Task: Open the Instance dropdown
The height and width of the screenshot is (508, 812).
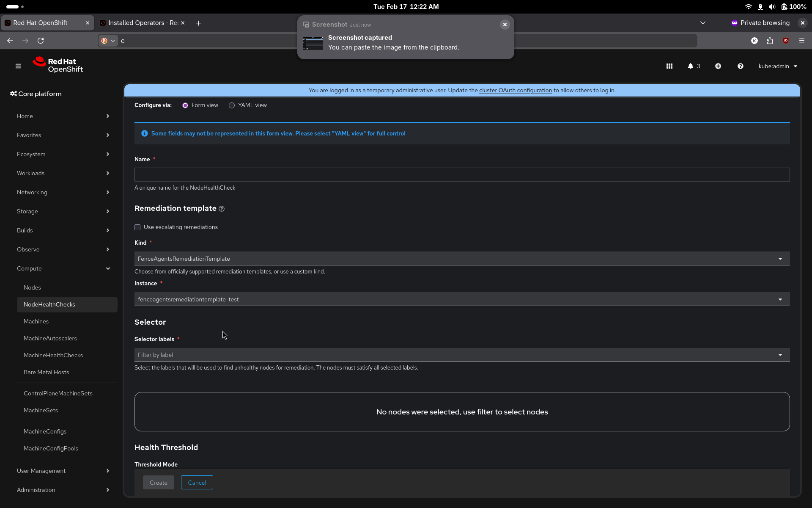Action: [x=462, y=299]
